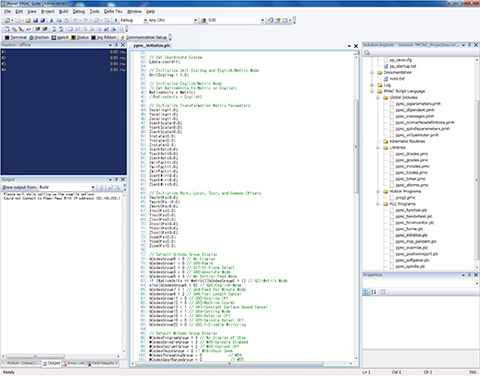Click the Copy icon in toolbar
Screen dimensions: 480x376
59,20
